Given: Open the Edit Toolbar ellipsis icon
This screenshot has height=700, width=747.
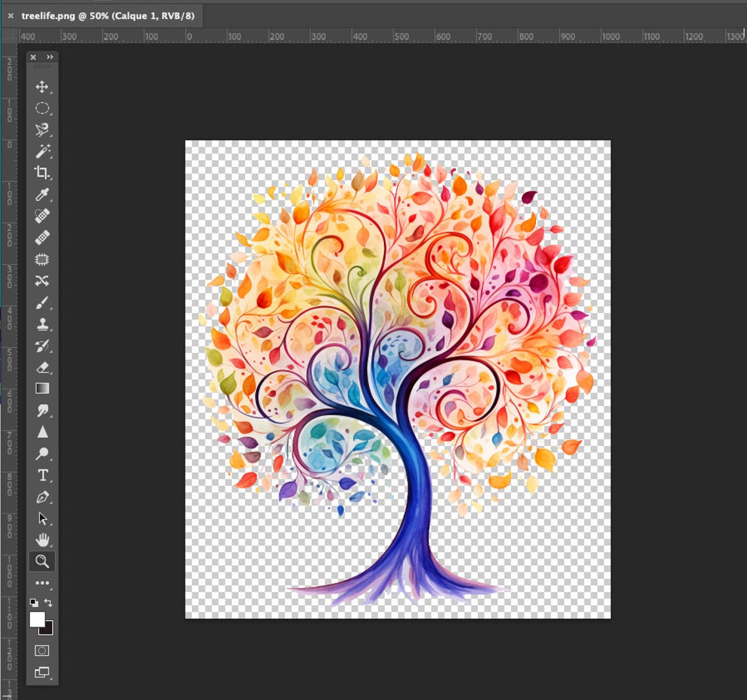Looking at the screenshot, I should click(x=42, y=581).
